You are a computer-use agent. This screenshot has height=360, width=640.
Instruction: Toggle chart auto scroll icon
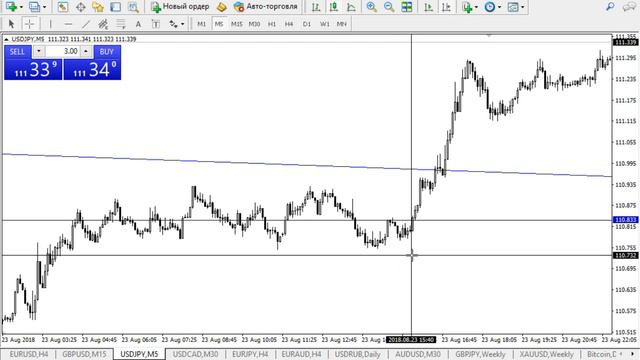(x=428, y=7)
